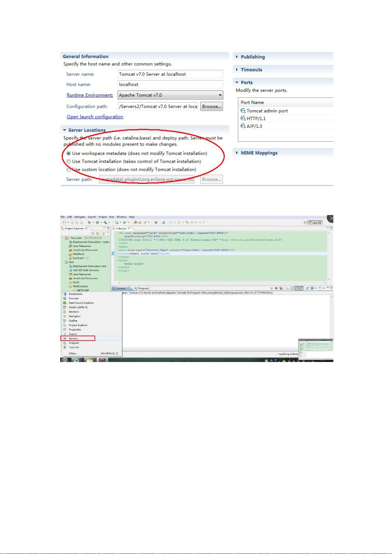Open the Run menu
The image size is (392, 554).
coord(112,217)
